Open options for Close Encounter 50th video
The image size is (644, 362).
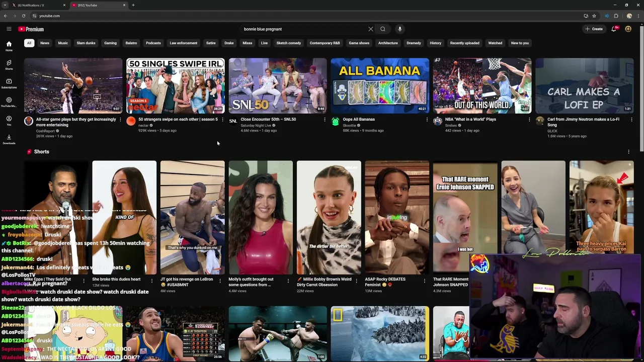[x=325, y=120]
